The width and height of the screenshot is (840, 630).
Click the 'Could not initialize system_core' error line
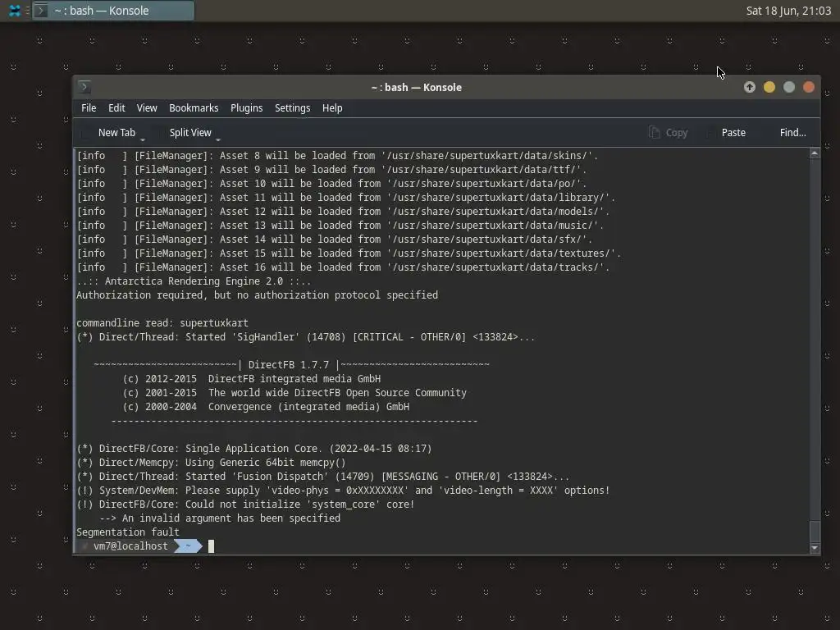(245, 504)
